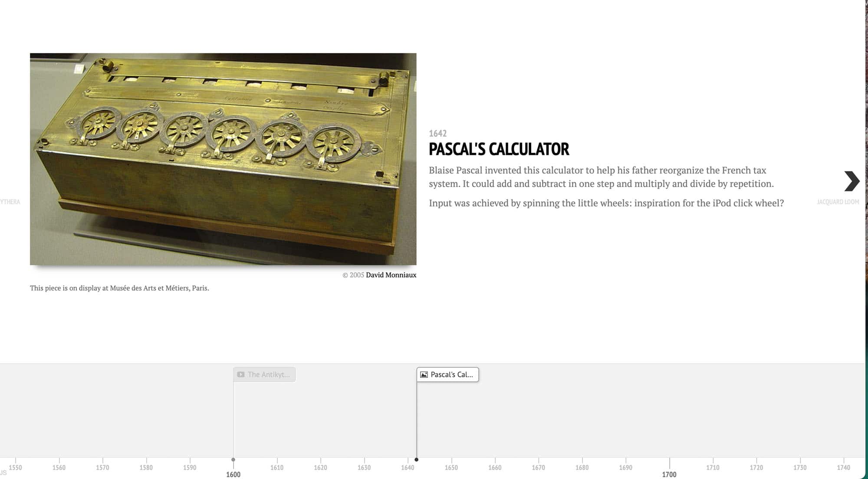The image size is (868, 479).
Task: Click the image icon on Pascal's flag
Action: coord(424,374)
